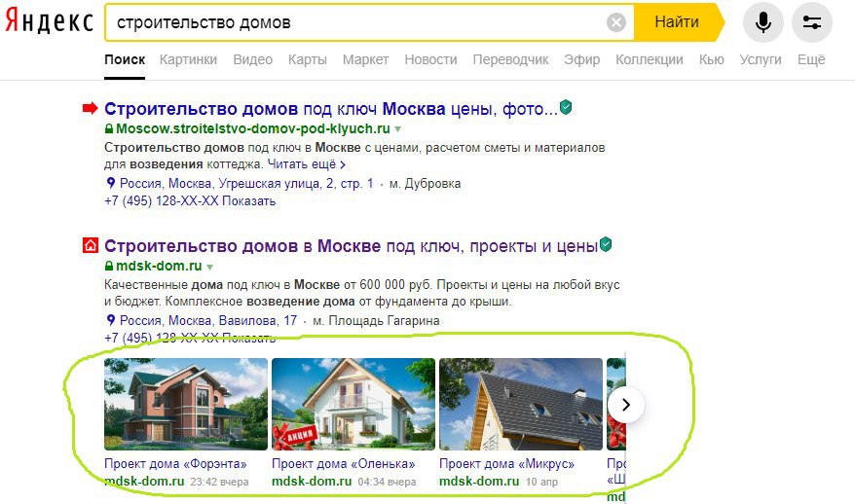Click the Микрус roof thumbnail image

521,404
